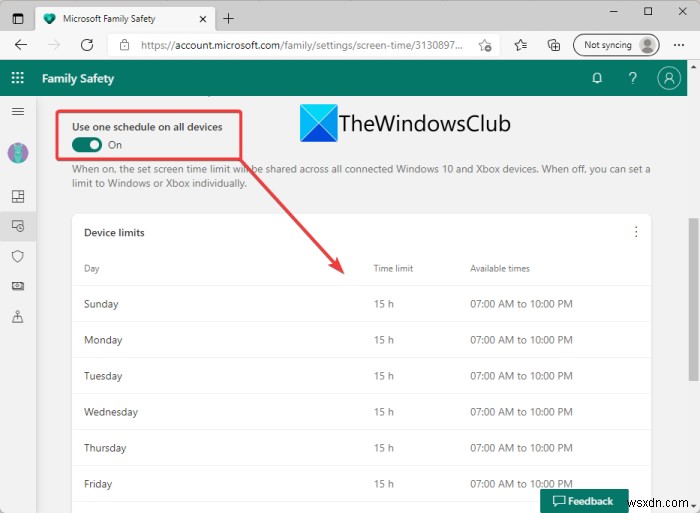This screenshot has height=513, width=700.
Task: Reload the page with the refresh icon
Action: (87, 45)
